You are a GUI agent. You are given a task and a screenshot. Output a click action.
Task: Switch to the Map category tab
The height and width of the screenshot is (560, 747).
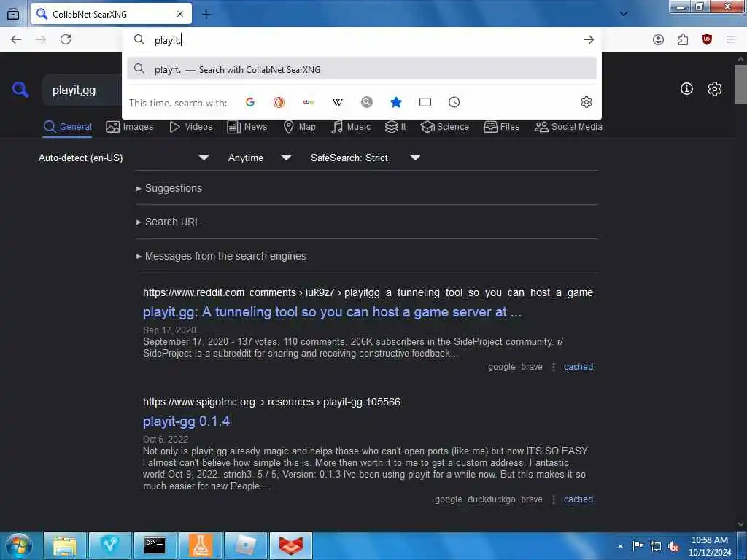(300, 127)
